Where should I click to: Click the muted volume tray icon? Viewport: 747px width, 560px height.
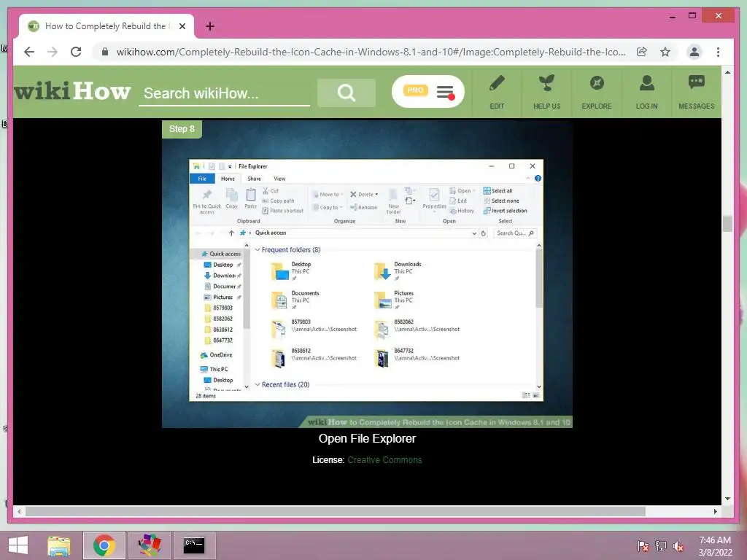click(678, 546)
